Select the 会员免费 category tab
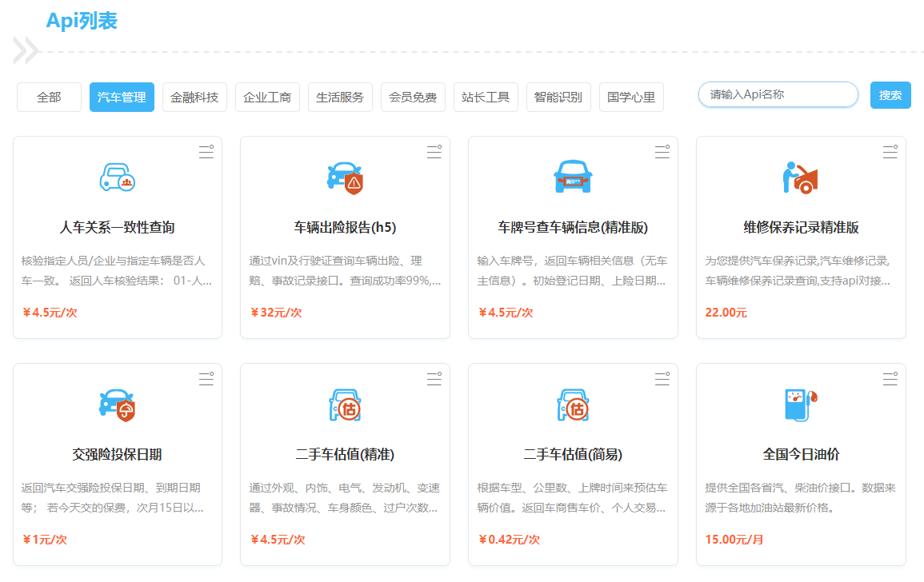This screenshot has height=582, width=924. coord(413,98)
